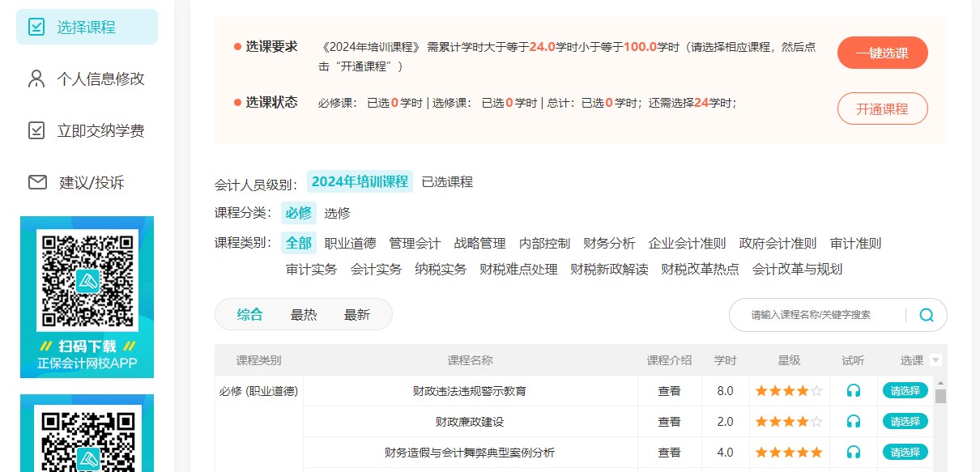Screen dimensions: 980x472
Task: Click the 8.0 hours cell
Action: [x=725, y=390]
